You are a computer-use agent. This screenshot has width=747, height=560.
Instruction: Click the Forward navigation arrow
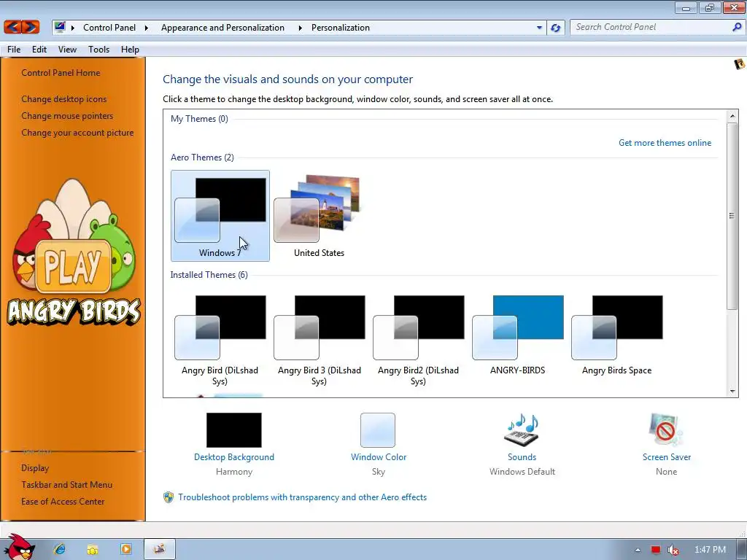(30, 27)
